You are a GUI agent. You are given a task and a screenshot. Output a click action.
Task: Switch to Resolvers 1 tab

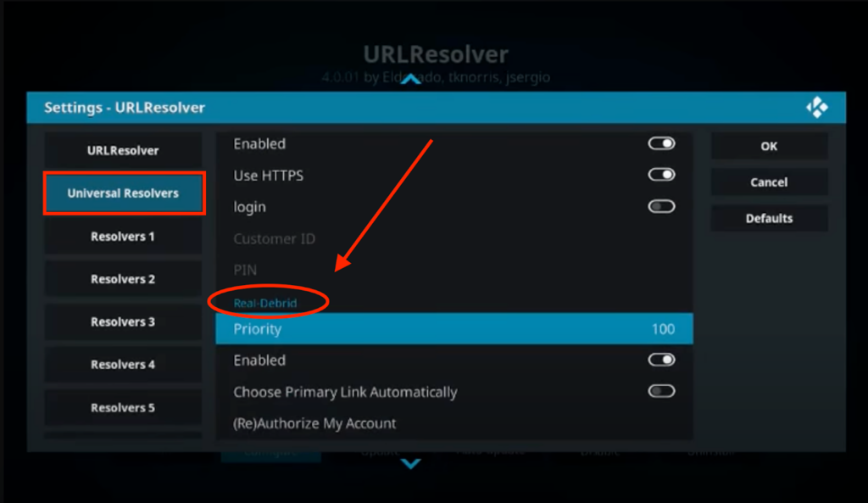123,237
